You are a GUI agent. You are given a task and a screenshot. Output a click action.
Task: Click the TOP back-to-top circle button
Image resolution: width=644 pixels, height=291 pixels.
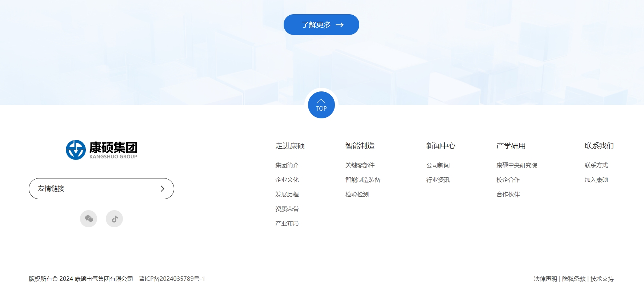(x=321, y=105)
